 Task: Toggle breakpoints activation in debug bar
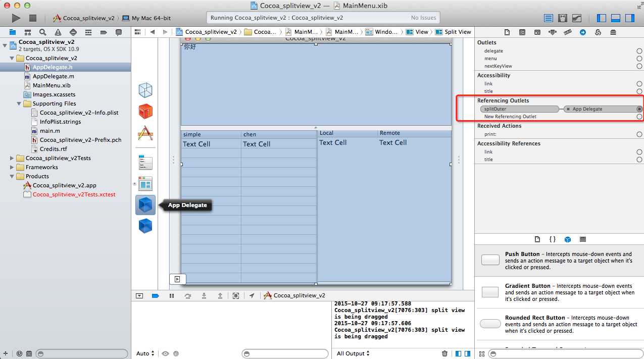[156, 296]
